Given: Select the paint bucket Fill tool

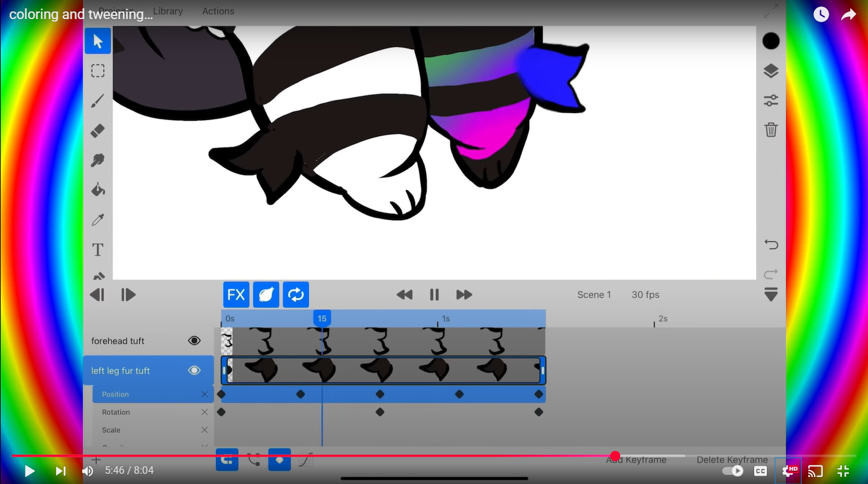Looking at the screenshot, I should [x=98, y=190].
